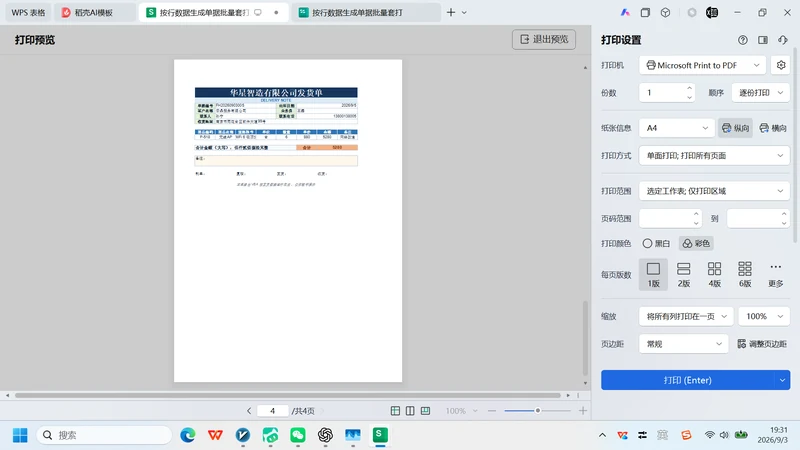Toggle the two page view icon

(x=410, y=411)
